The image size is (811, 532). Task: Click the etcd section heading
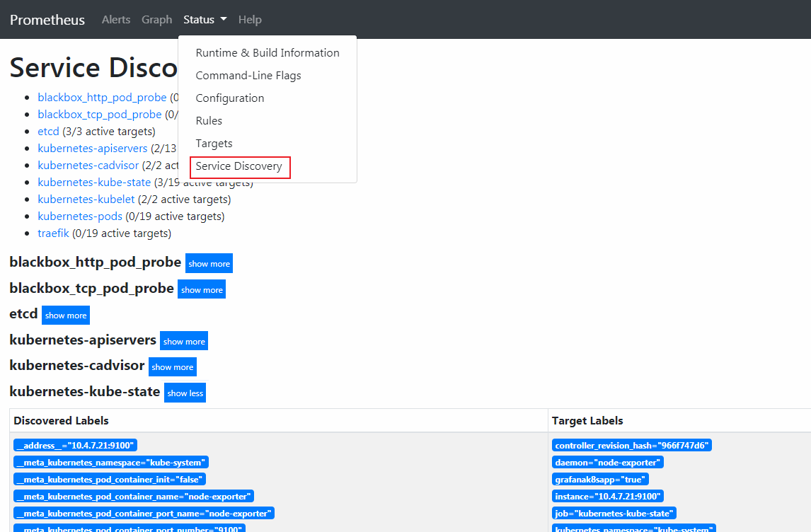pyautogui.click(x=24, y=314)
